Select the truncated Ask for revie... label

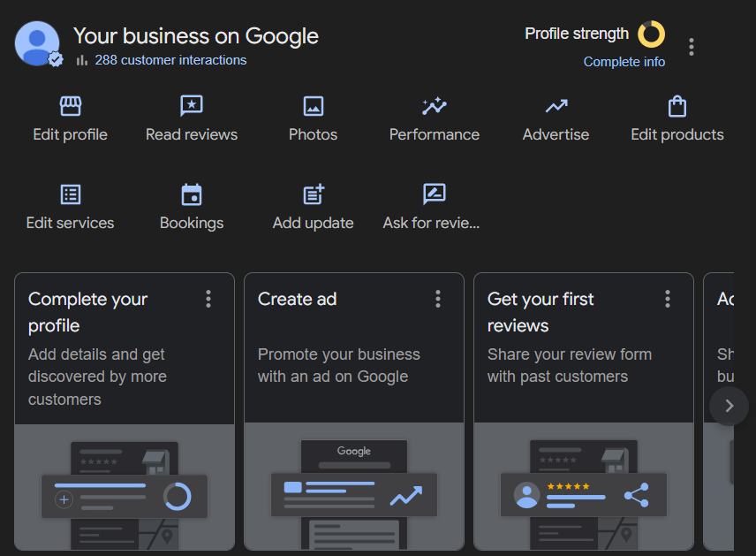click(431, 224)
